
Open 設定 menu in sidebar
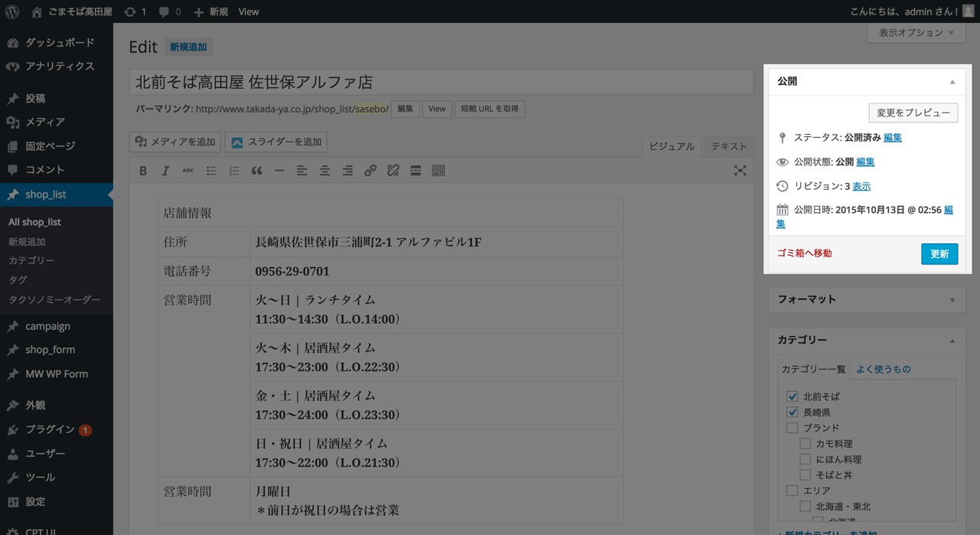click(x=57, y=501)
